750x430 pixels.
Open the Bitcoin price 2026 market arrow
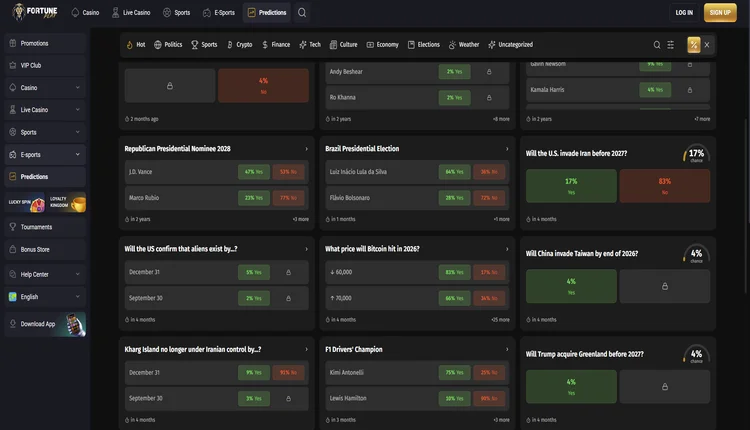(x=507, y=249)
